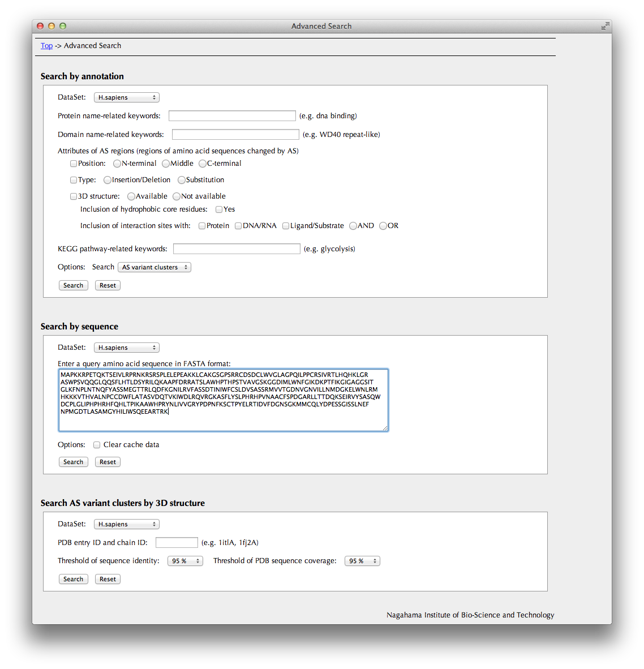The height and width of the screenshot is (669, 644).
Task: Focus the Protein name-related keywords field
Action: (x=232, y=116)
